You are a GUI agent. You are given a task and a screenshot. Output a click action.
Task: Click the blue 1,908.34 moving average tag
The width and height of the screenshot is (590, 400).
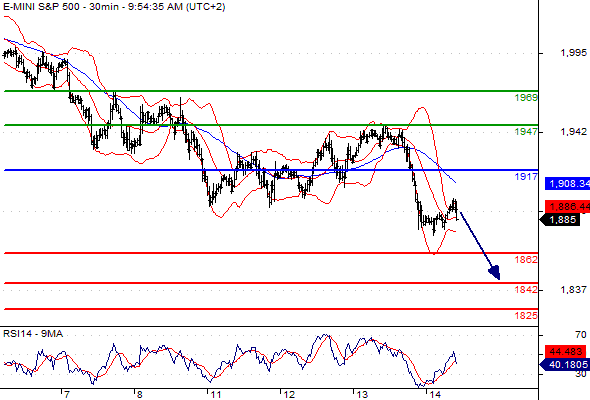tap(568, 184)
